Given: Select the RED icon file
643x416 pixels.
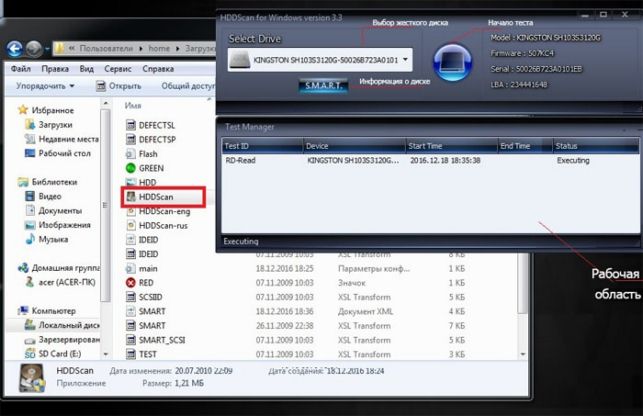Looking at the screenshot, I should [x=131, y=283].
